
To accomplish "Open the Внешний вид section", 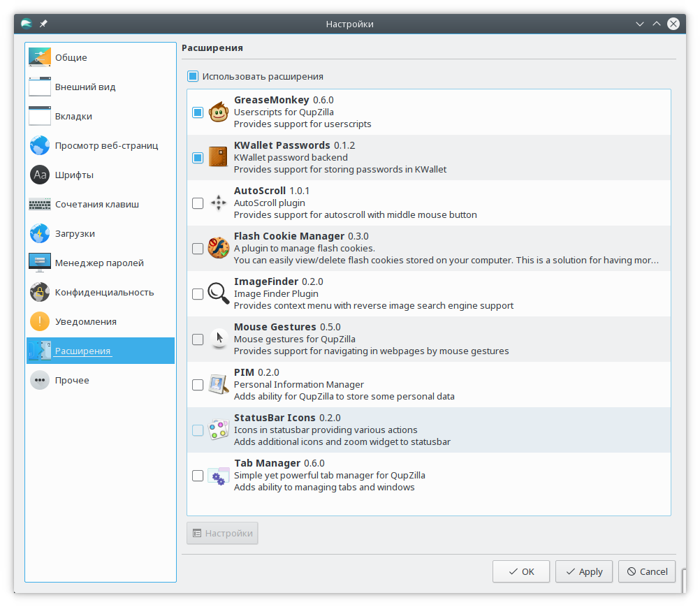I will pyautogui.click(x=101, y=87).
